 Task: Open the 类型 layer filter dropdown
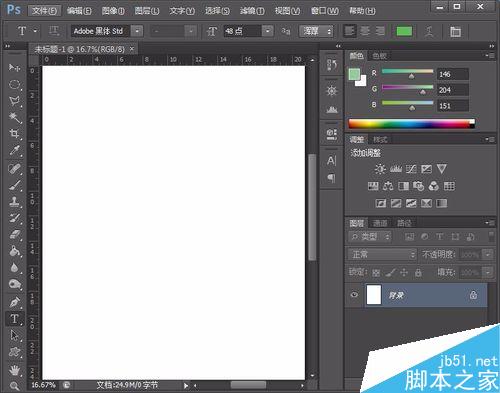pyautogui.click(x=370, y=237)
